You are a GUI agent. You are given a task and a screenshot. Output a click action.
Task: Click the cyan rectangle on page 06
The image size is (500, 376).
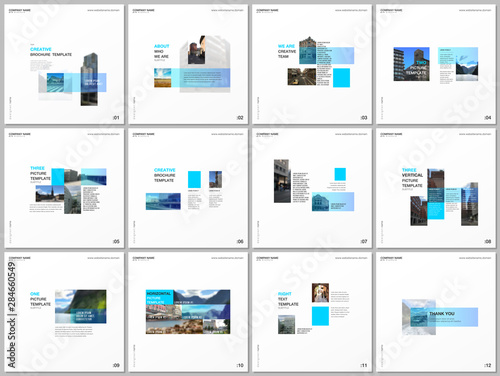click(194, 179)
